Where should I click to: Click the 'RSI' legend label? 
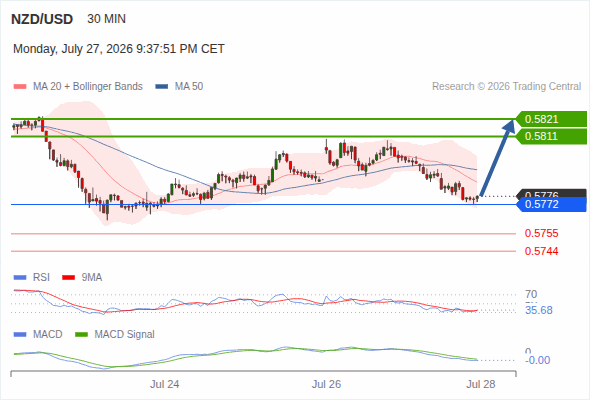[41, 278]
